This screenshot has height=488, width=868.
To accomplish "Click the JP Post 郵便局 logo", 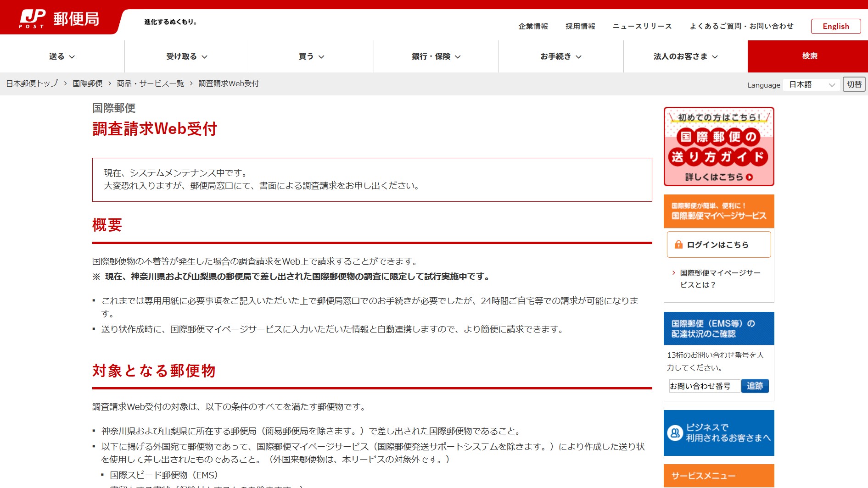I will tap(59, 19).
